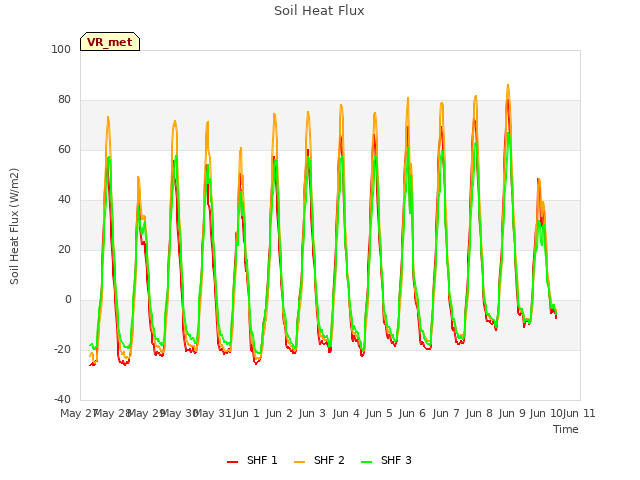Click the 80 y-axis label
Screen dimensions: 640x480
point(64,100)
